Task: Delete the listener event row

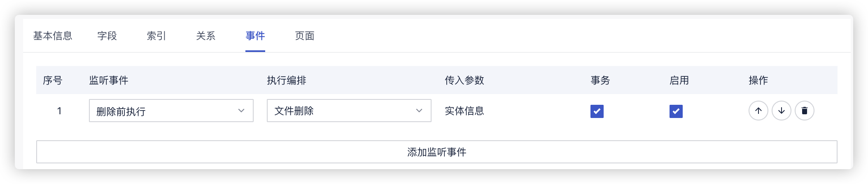Action: pos(804,111)
